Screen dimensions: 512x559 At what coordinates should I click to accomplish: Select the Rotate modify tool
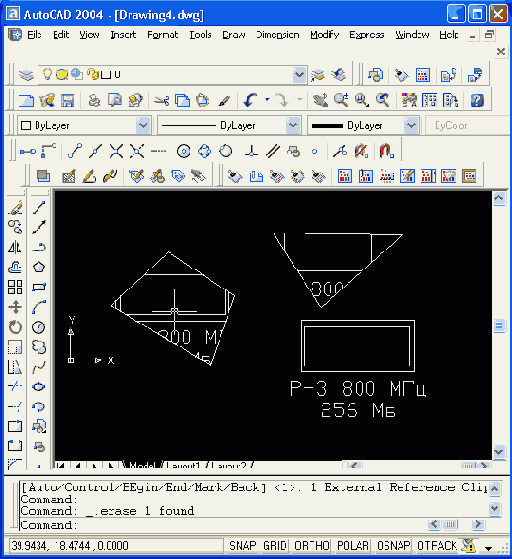(15, 327)
